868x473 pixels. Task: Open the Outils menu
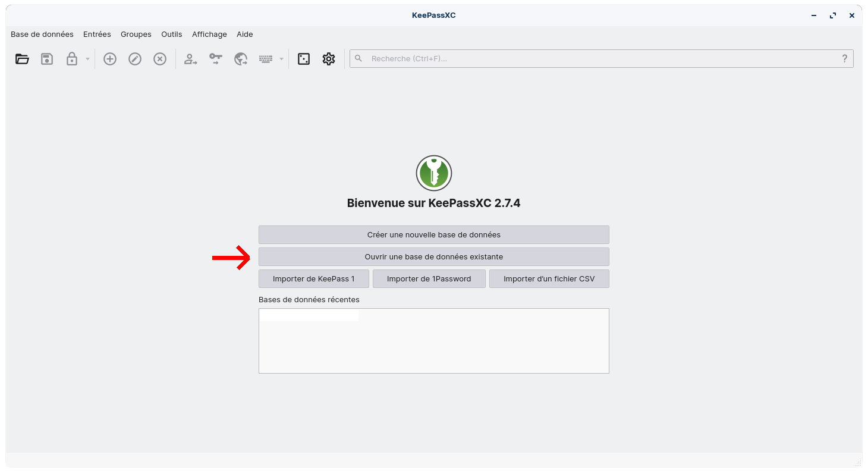tap(172, 35)
